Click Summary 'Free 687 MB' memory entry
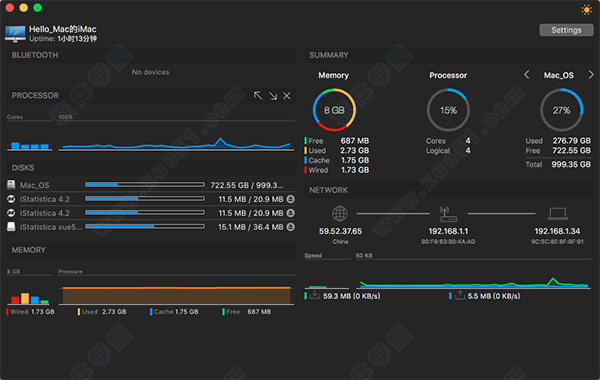600x380 pixels. (x=337, y=141)
